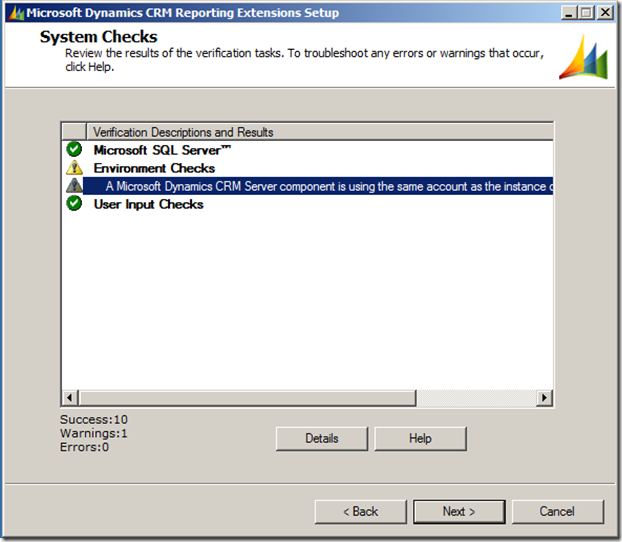
Task: Click the left scroll arrow of the list
Action: point(70,398)
